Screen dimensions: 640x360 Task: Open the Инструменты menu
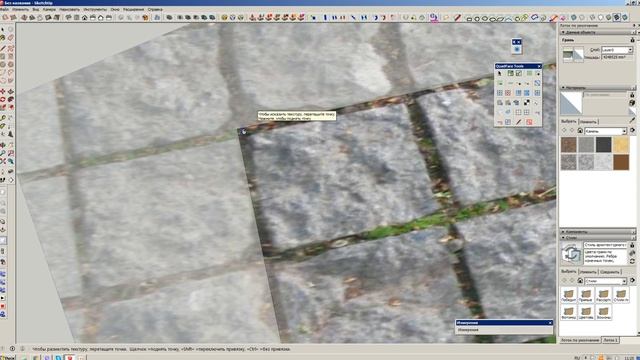tap(95, 9)
